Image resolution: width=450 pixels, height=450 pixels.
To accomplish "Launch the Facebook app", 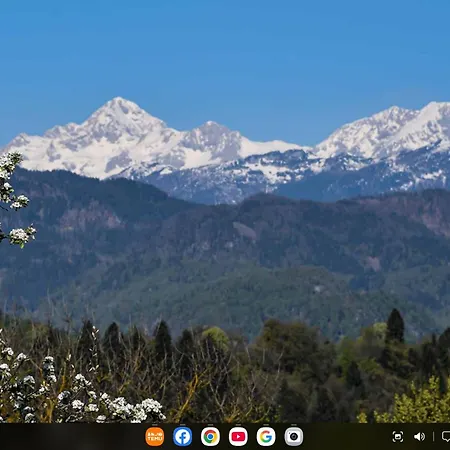I will [x=182, y=436].
